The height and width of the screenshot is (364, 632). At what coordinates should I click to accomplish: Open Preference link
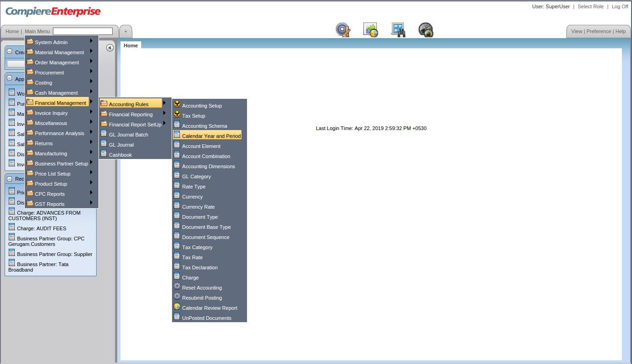pos(599,31)
